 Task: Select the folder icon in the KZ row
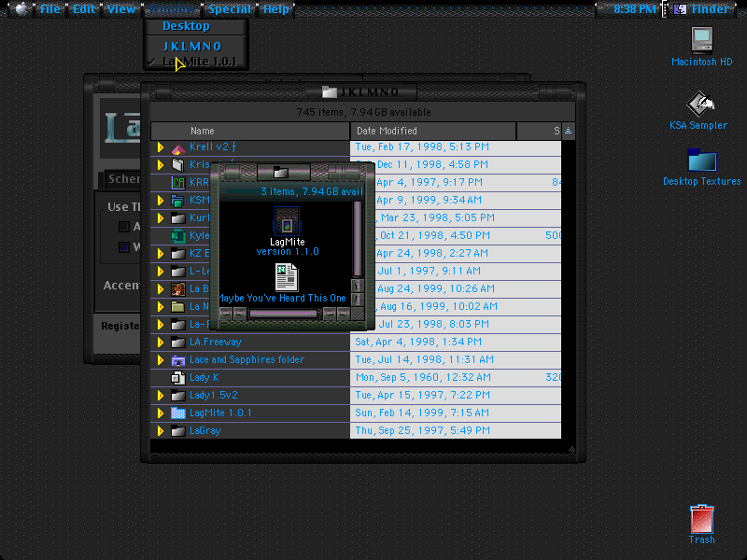tap(178, 253)
